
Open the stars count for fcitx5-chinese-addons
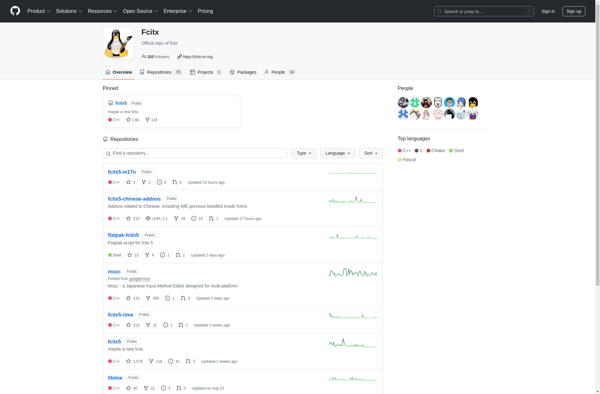[x=133, y=218]
